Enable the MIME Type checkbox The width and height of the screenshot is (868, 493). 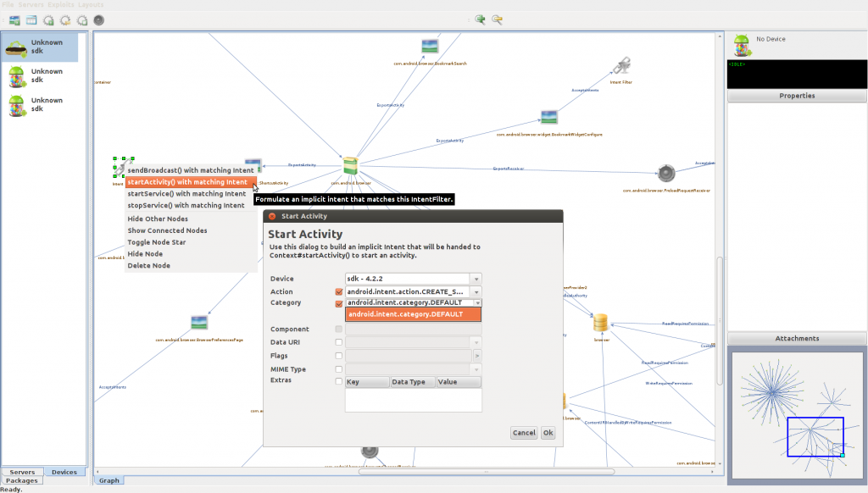pyautogui.click(x=339, y=369)
